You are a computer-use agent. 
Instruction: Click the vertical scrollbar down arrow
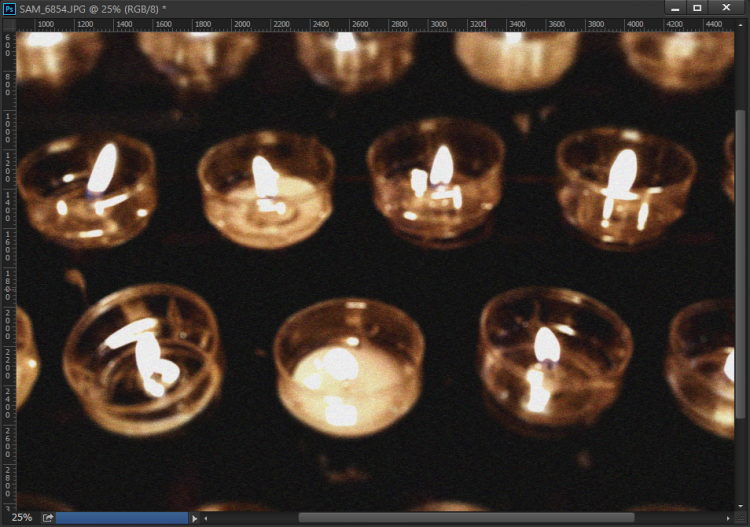740,505
